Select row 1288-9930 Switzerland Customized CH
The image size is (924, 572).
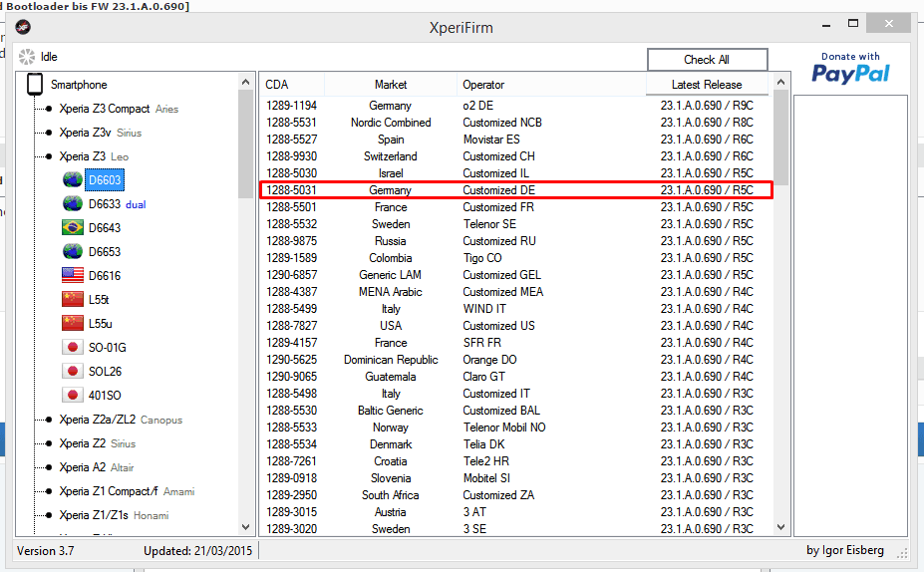[515, 156]
